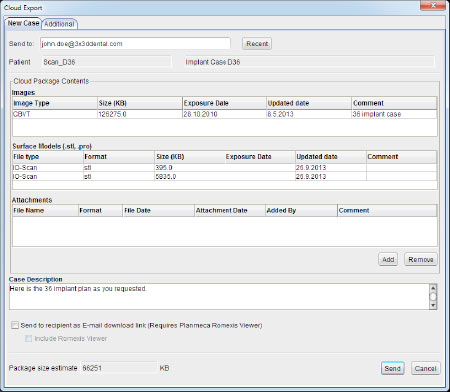450x392 pixels.
Task: Click the Attachments Format column header
Action: [x=100, y=211]
